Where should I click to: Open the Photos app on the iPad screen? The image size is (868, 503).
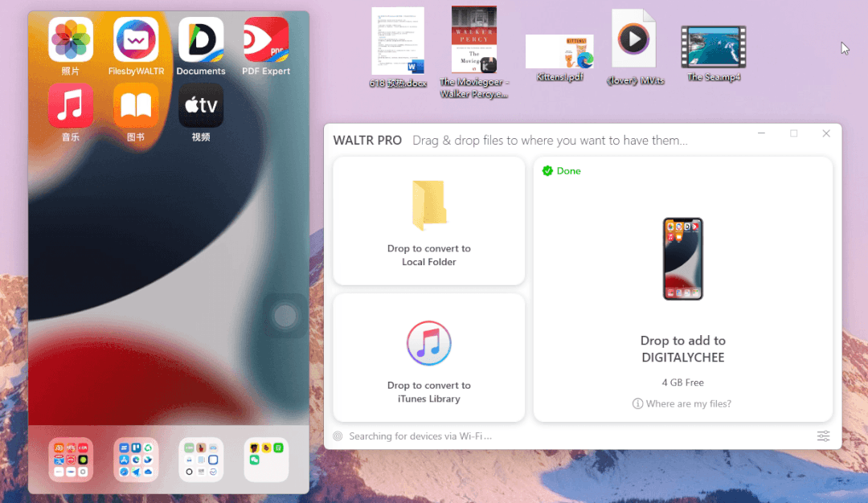coord(70,39)
